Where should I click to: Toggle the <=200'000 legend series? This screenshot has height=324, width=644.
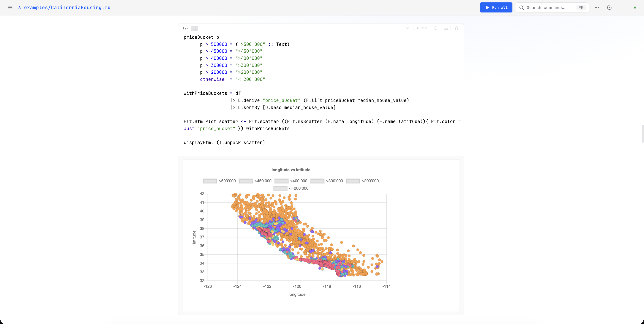point(291,188)
